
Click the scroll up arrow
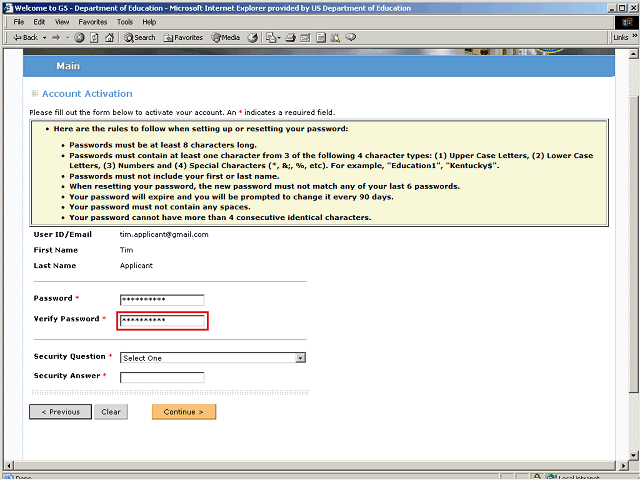[633, 54]
